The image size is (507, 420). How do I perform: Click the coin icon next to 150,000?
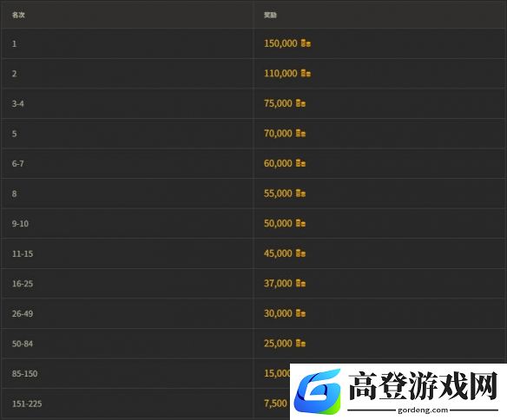point(306,43)
